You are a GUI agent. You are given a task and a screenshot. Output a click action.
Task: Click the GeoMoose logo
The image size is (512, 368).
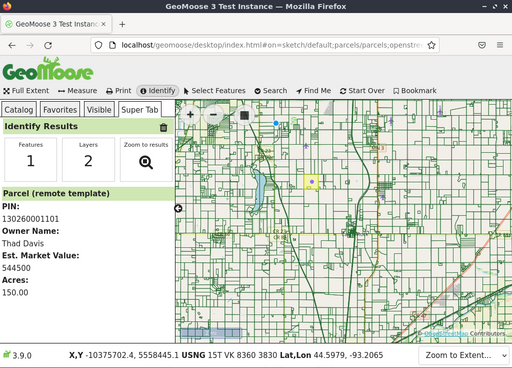(x=48, y=69)
